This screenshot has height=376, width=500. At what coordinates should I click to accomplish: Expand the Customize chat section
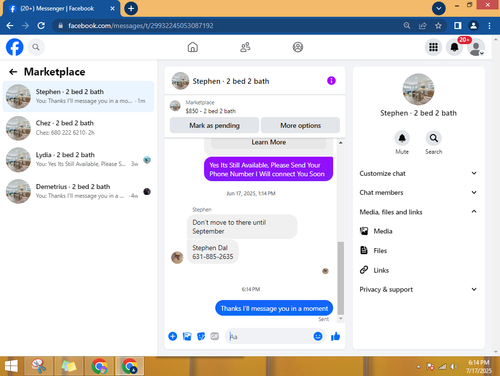[x=418, y=173]
